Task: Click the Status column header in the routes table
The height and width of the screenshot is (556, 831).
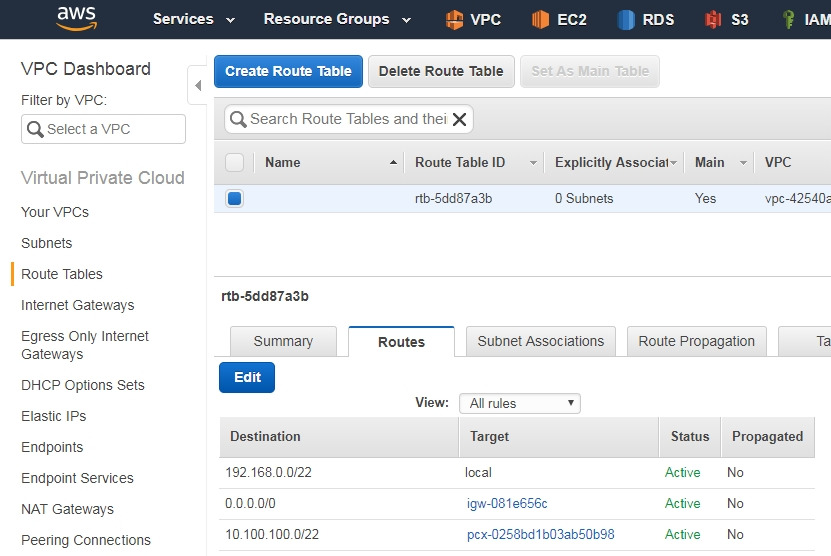Action: click(689, 437)
